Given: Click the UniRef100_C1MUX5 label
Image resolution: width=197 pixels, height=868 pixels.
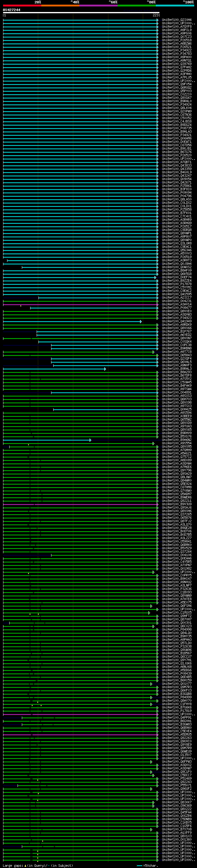Looking at the screenshot, I should coord(176,613).
